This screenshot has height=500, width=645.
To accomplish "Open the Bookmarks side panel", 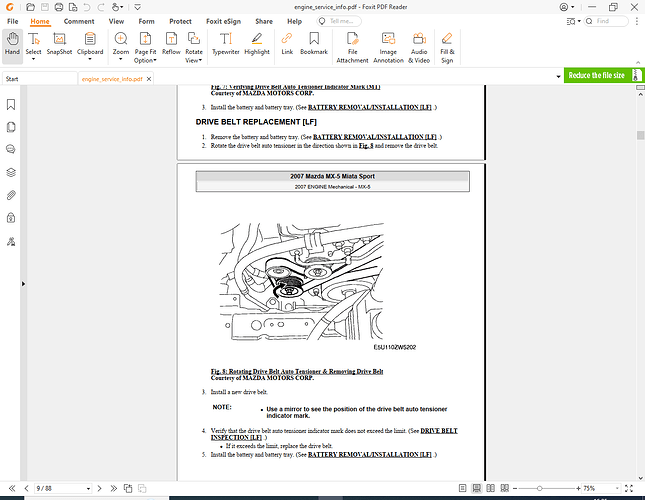I will coord(11,104).
